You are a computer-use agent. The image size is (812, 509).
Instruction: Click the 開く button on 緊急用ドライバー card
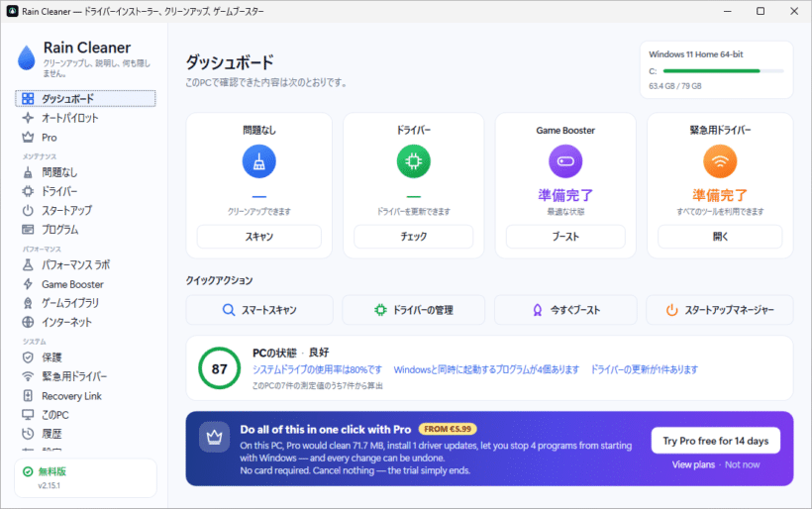(x=720, y=237)
